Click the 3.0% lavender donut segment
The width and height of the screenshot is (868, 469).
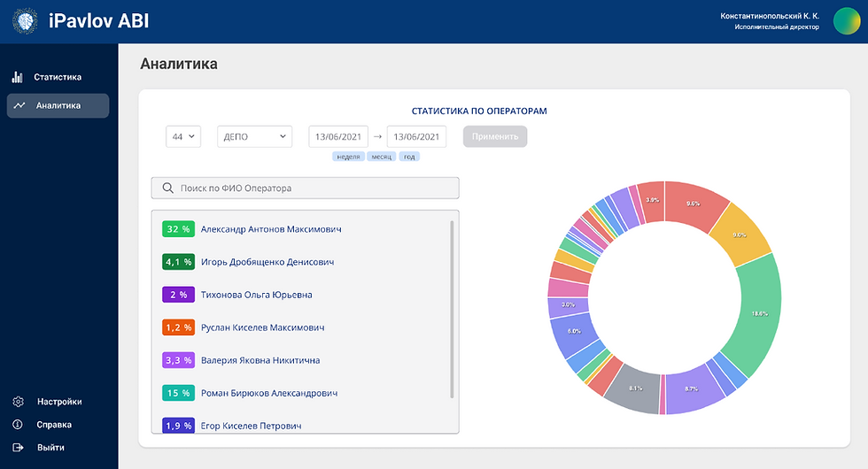(x=568, y=305)
